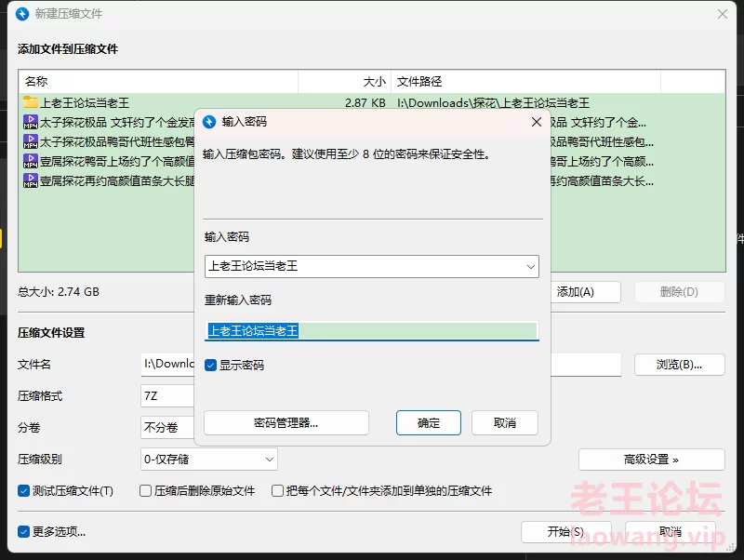The image size is (744, 560).
Task: Open the 输入密码 combo box dropdown arrow
Action: [x=530, y=267]
